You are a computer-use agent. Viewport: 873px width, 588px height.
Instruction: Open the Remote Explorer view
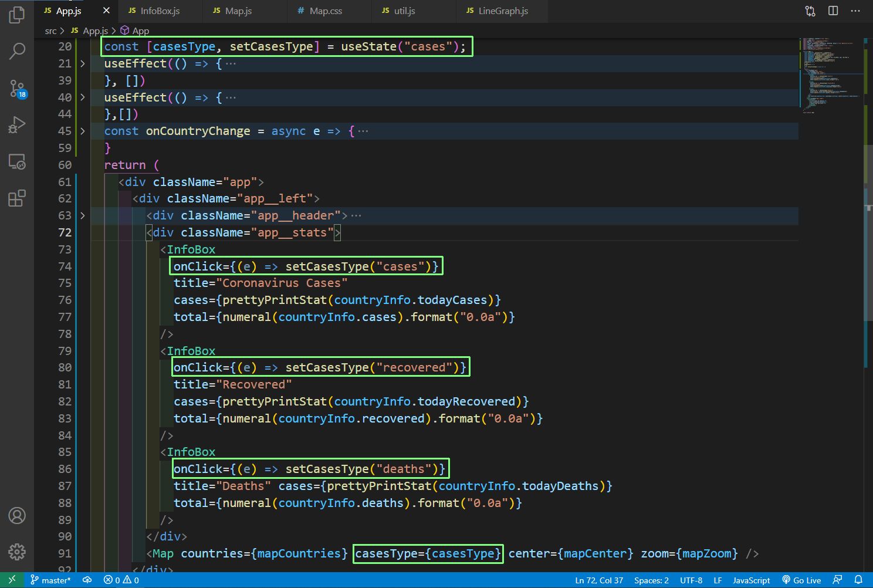[17, 161]
